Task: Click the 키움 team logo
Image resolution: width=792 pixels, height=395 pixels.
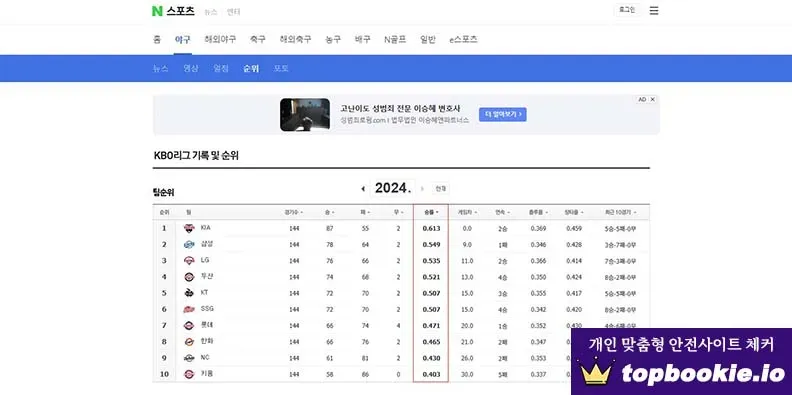Action: (x=189, y=374)
